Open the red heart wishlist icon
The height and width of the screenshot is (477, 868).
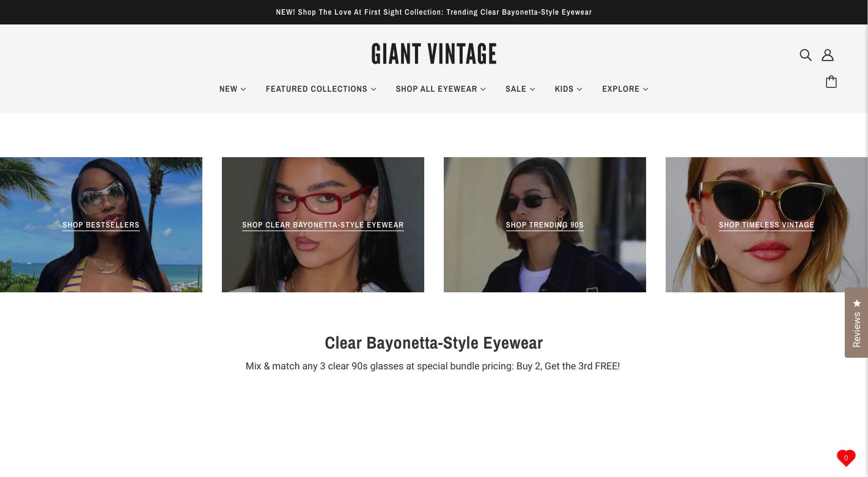click(846, 457)
